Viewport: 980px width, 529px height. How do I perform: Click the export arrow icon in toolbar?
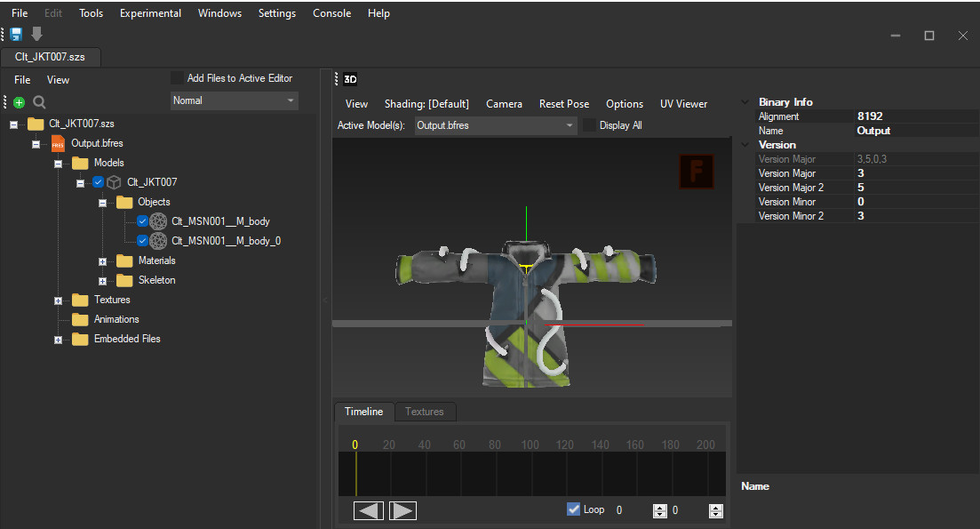(x=36, y=33)
